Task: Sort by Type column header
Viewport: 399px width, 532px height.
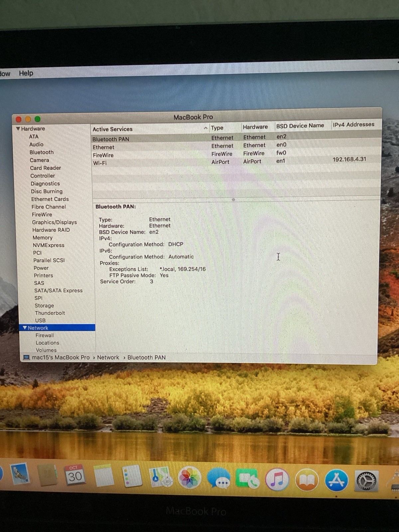Action: click(x=217, y=128)
